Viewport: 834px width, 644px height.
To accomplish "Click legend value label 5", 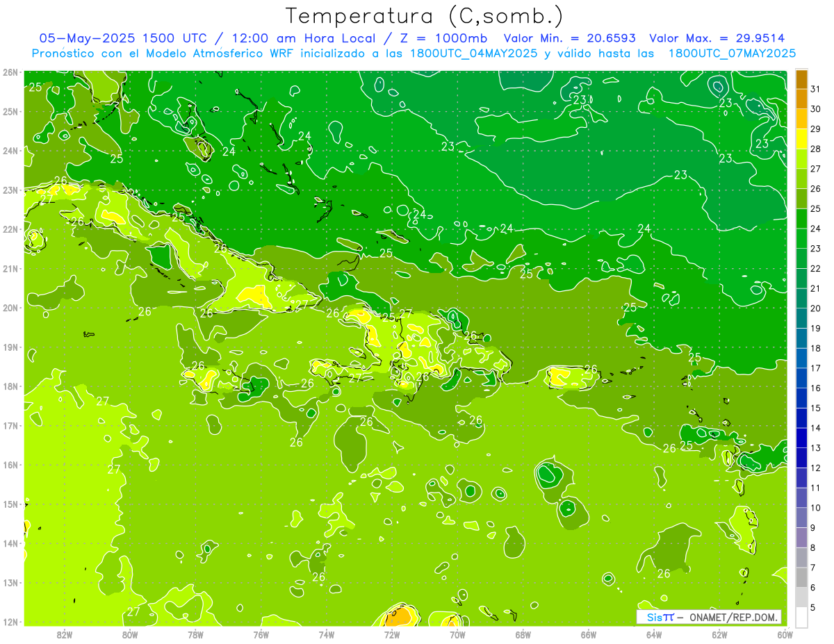I will [813, 607].
